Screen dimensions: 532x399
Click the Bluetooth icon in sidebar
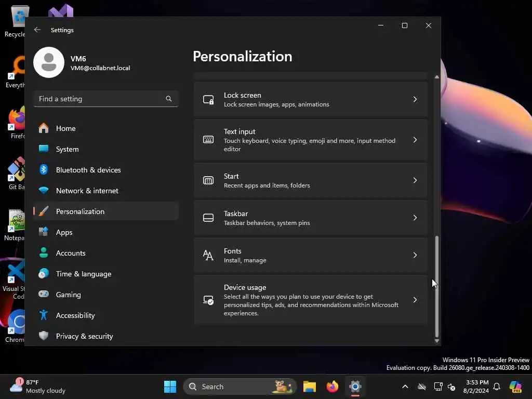(44, 170)
